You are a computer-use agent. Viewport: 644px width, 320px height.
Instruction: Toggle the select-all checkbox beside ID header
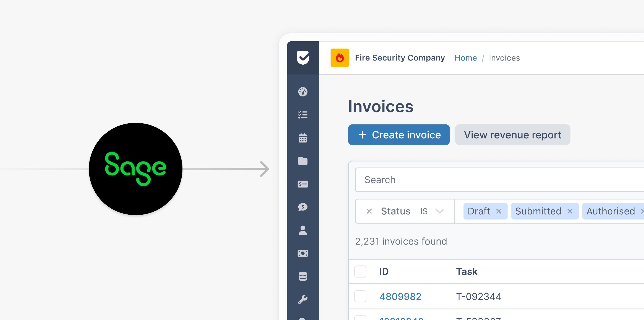coord(360,271)
